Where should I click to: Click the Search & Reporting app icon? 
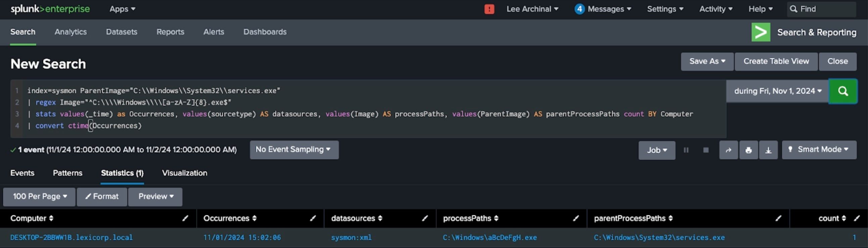point(761,32)
